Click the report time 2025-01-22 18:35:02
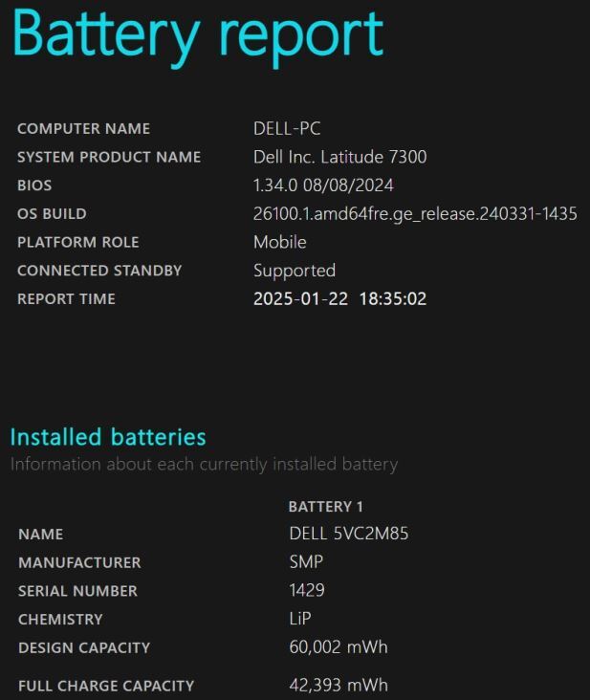The image size is (590, 700). click(x=339, y=299)
